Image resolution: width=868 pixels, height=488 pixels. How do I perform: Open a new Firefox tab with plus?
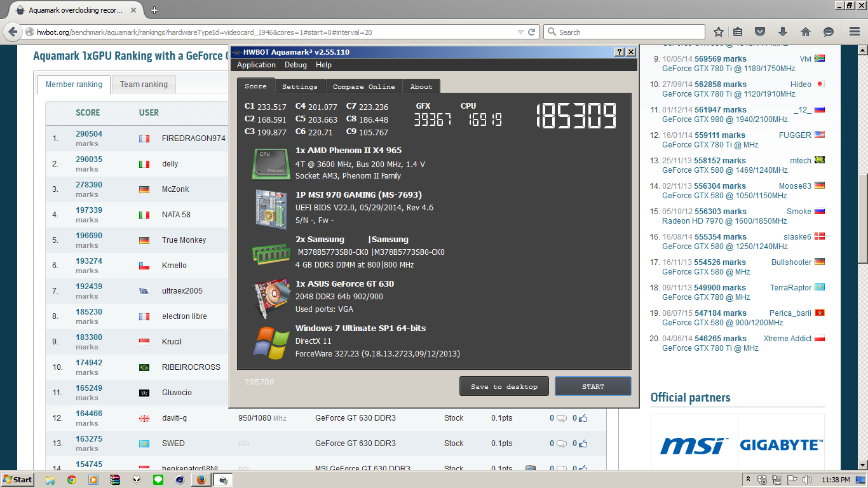click(x=154, y=10)
